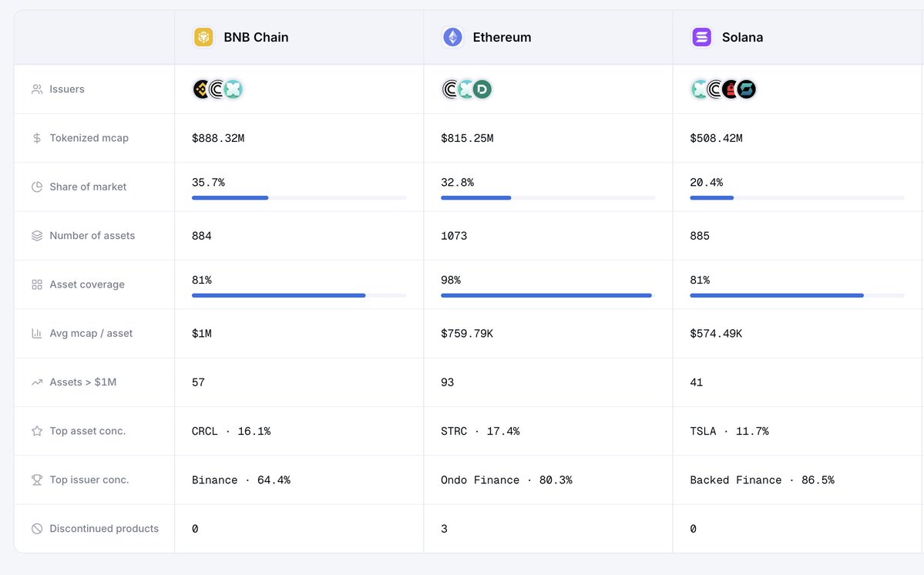Select the Binance issuer icon under BNB Chain
Screen dimensions: 924x575
pyautogui.click(x=202, y=89)
